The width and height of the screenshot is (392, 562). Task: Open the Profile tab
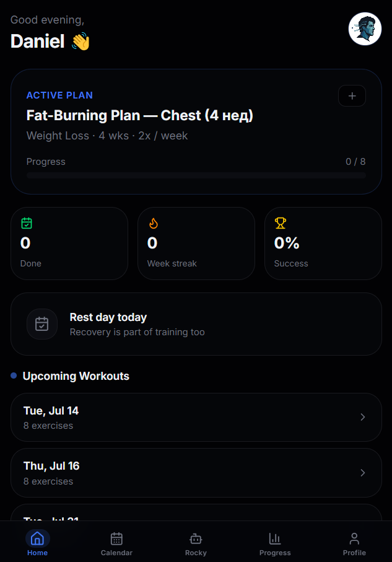[x=354, y=543]
